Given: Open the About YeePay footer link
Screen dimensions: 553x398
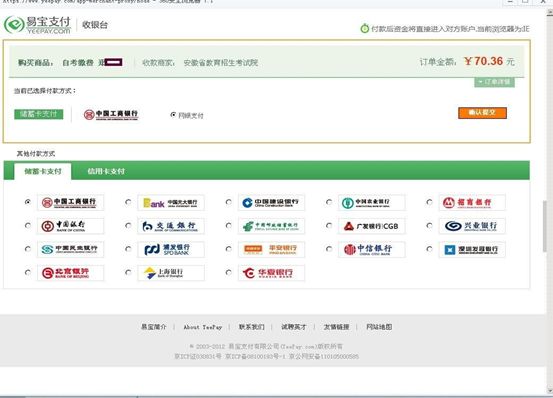Looking at the screenshot, I should click(x=203, y=327).
